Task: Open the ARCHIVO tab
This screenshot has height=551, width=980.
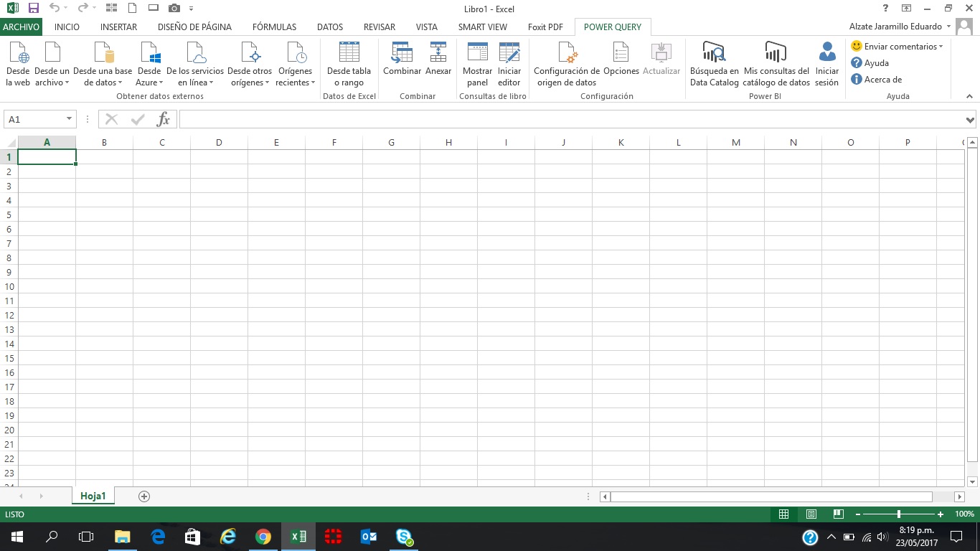Action: [x=21, y=27]
